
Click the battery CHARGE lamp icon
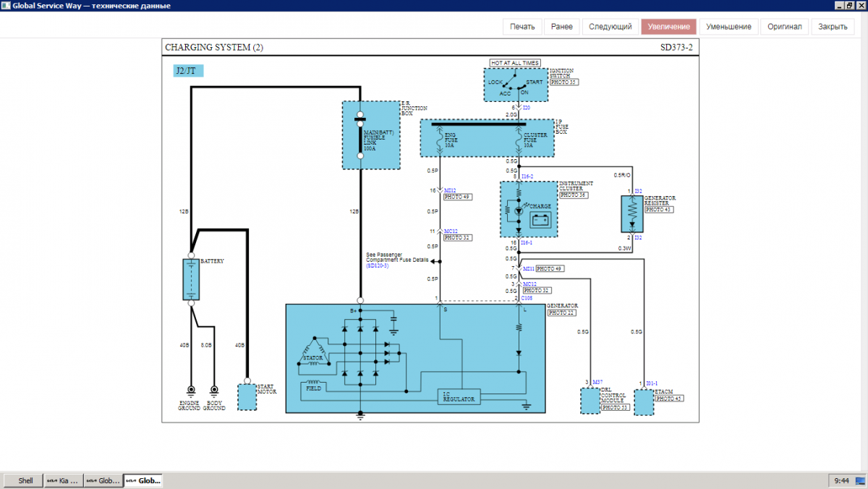tap(540, 221)
